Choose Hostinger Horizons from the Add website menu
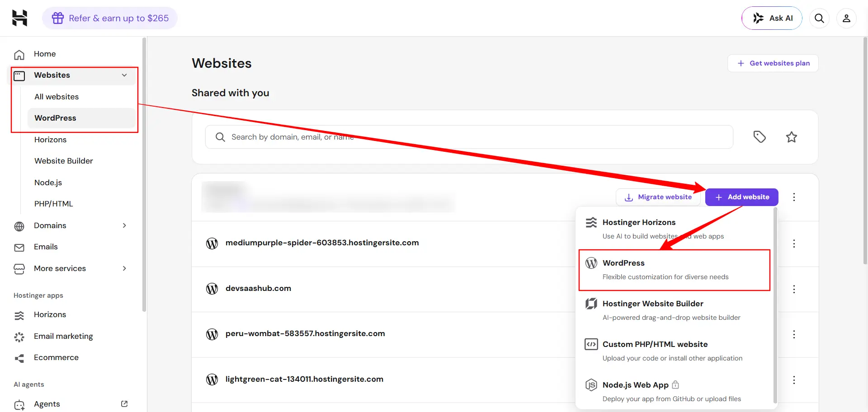The image size is (868, 412). coord(675,229)
